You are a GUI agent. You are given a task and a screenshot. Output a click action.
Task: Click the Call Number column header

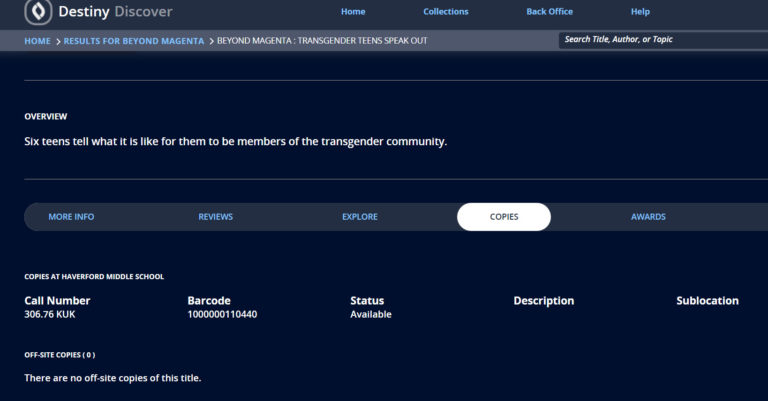57,301
